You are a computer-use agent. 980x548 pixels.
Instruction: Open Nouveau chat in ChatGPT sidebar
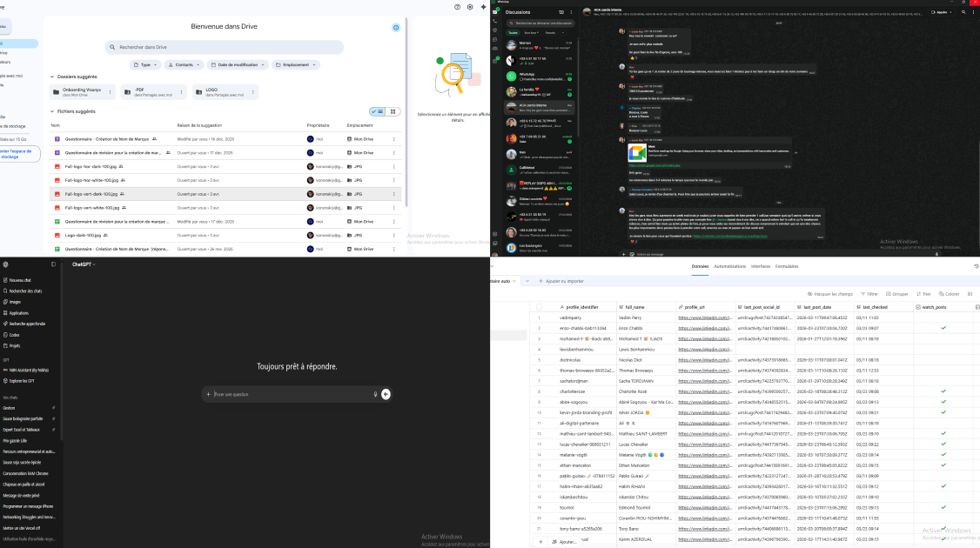(x=19, y=280)
